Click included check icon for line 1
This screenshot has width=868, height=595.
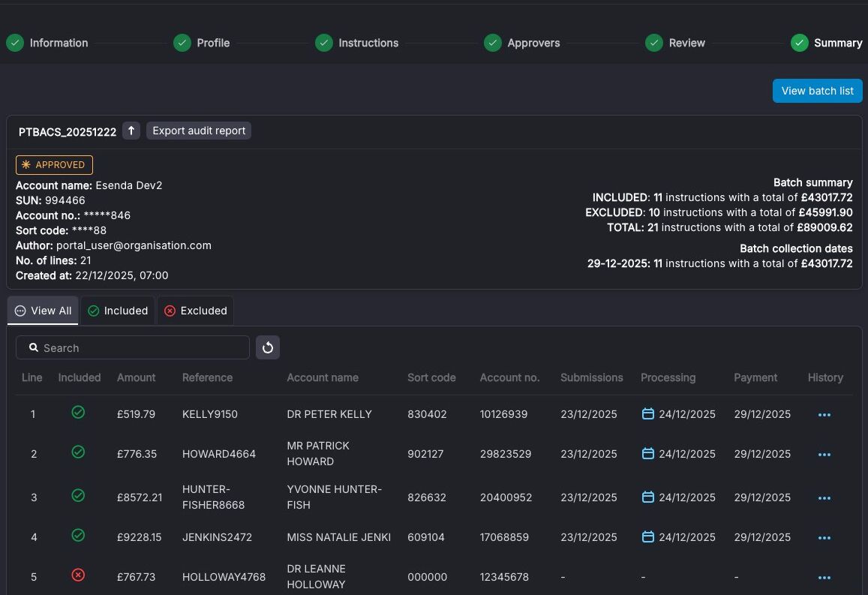tap(78, 412)
